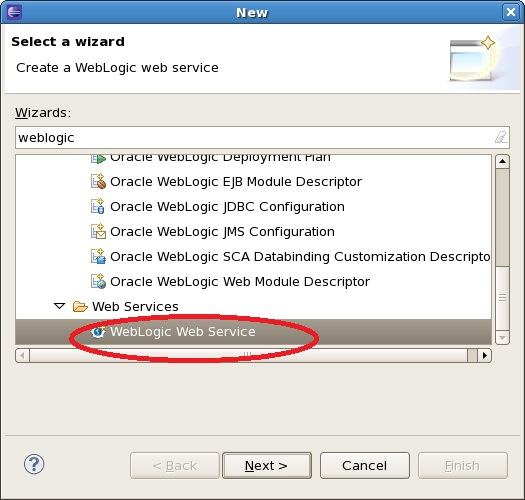Screen dimensions: 525x500
Task: Click the Deployment Plan icon at list top
Action: coord(98,159)
